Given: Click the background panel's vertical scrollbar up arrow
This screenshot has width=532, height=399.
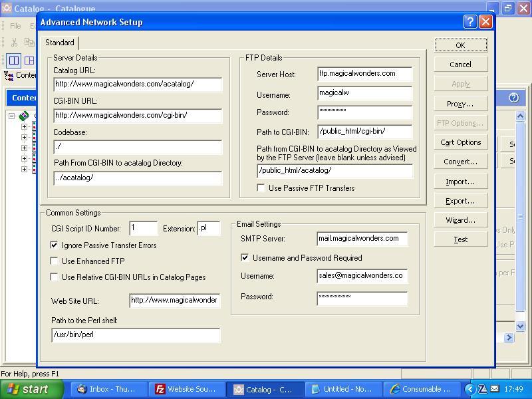Looking at the screenshot, I should pos(521,116).
